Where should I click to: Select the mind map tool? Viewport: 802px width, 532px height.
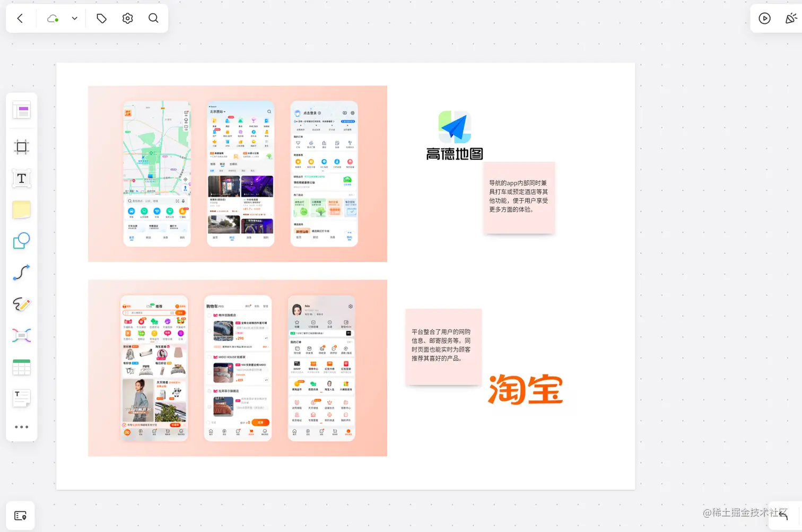(22, 335)
